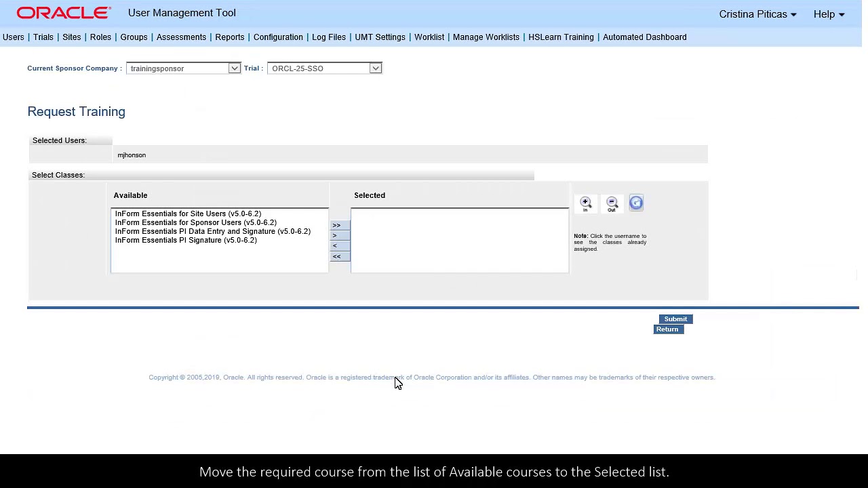Remove all classes with << button
Screen dimensions: 868x488
[340, 256]
